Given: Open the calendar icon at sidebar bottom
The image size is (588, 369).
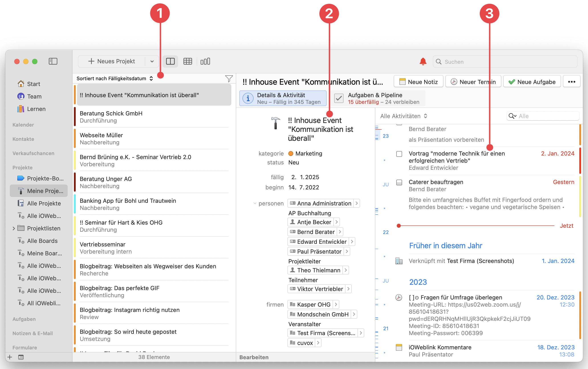Looking at the screenshot, I should [x=21, y=357].
